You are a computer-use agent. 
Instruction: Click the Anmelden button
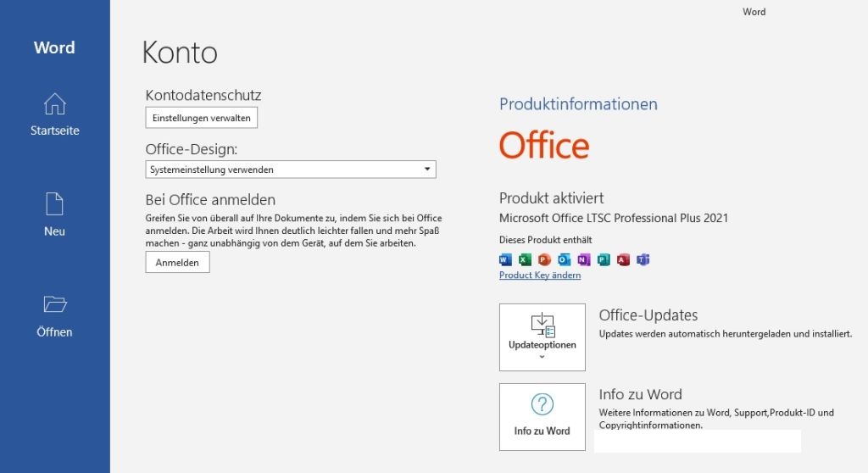coord(177,262)
